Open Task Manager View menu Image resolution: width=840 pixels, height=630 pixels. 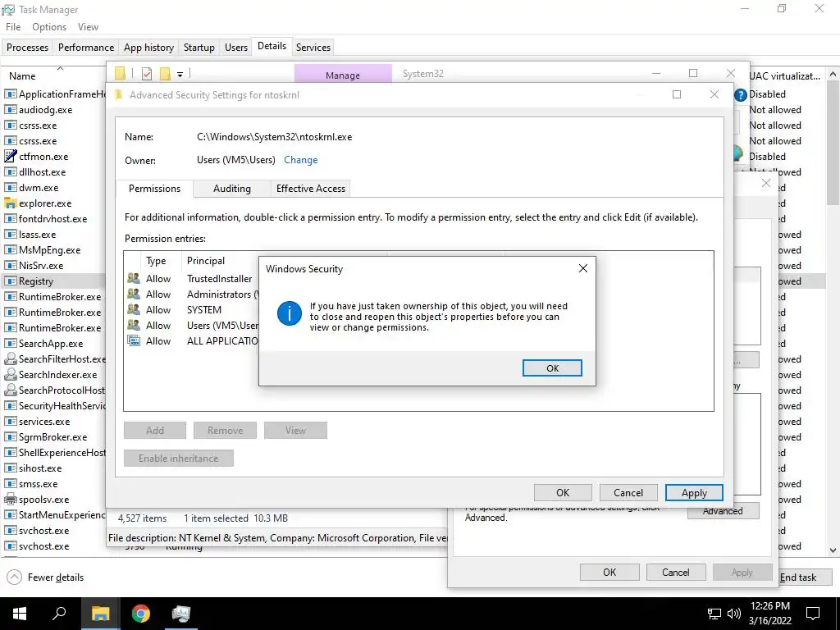coord(88,27)
